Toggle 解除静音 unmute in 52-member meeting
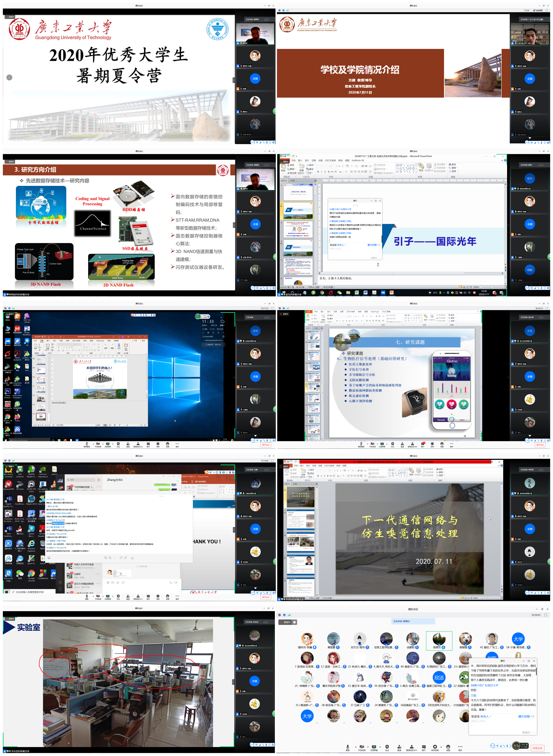This screenshot has height=756, width=553. coord(87,445)
